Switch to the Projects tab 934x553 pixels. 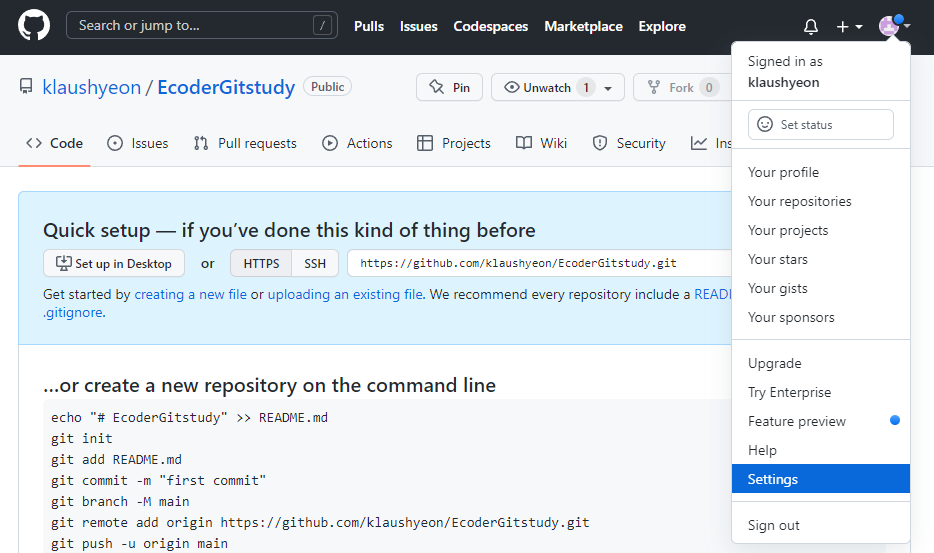tap(453, 143)
